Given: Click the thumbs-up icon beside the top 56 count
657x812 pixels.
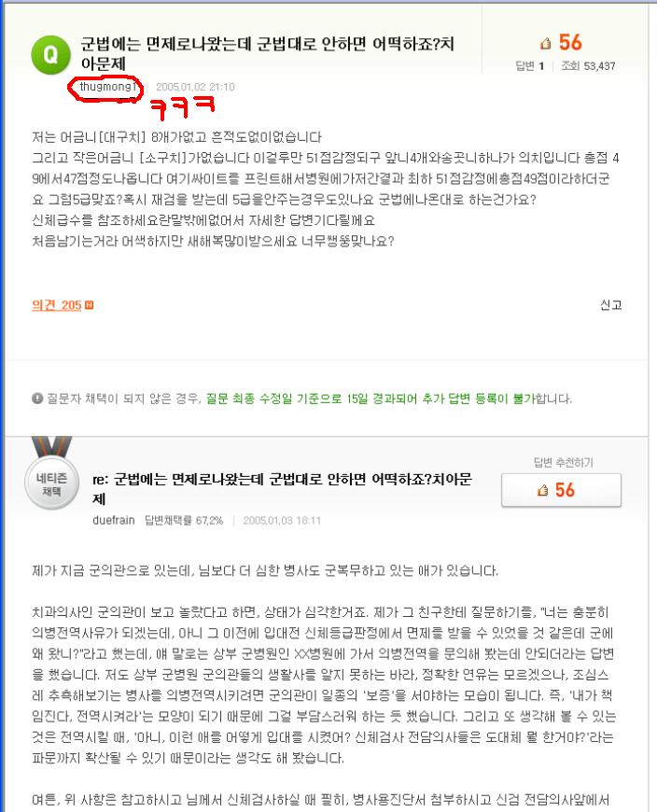Looking at the screenshot, I should pos(545,44).
